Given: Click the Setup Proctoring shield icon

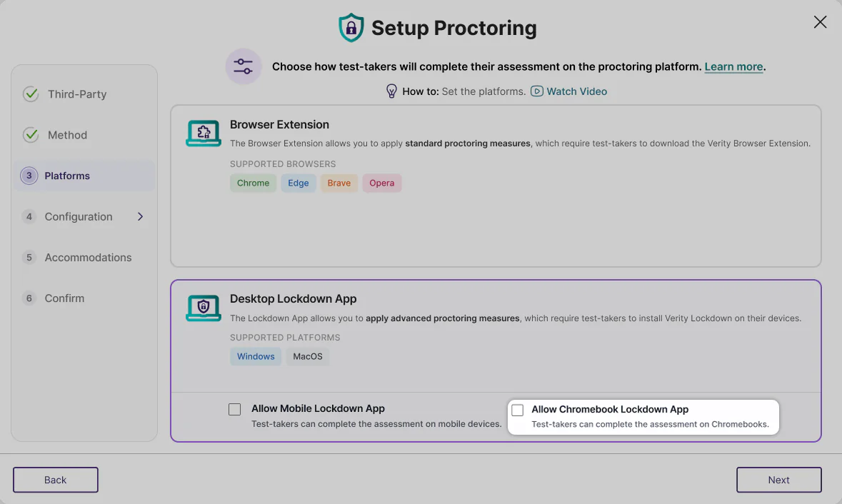Looking at the screenshot, I should (350, 27).
